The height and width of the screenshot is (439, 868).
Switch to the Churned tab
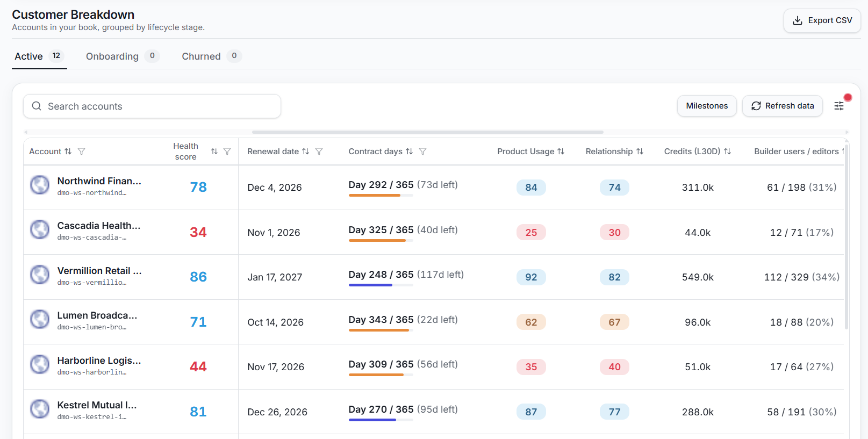pos(211,56)
